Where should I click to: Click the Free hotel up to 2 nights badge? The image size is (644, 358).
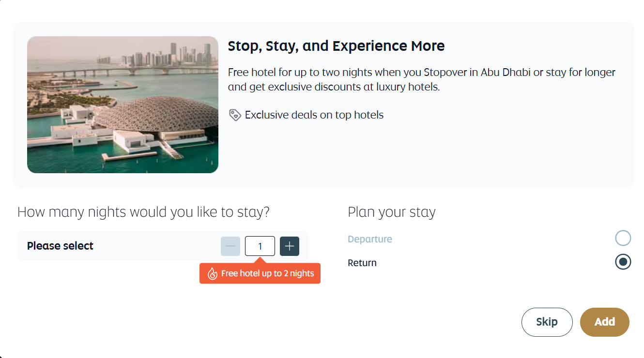(x=267, y=273)
